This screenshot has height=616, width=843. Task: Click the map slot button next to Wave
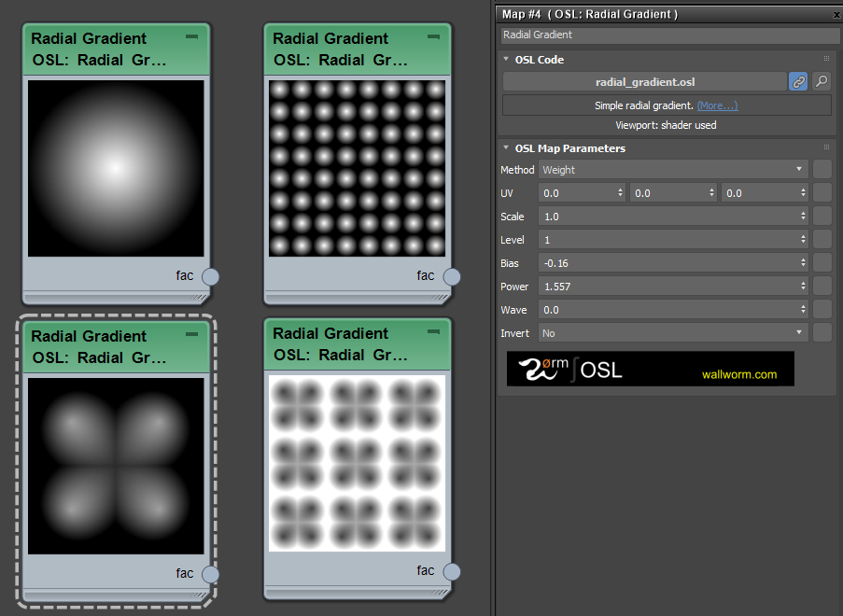click(x=822, y=310)
